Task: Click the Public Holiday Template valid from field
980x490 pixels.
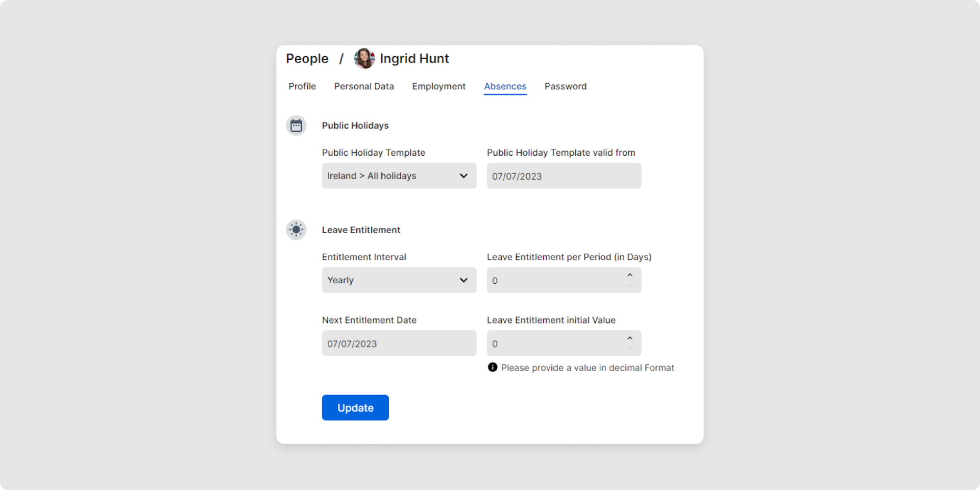Action: coord(563,176)
